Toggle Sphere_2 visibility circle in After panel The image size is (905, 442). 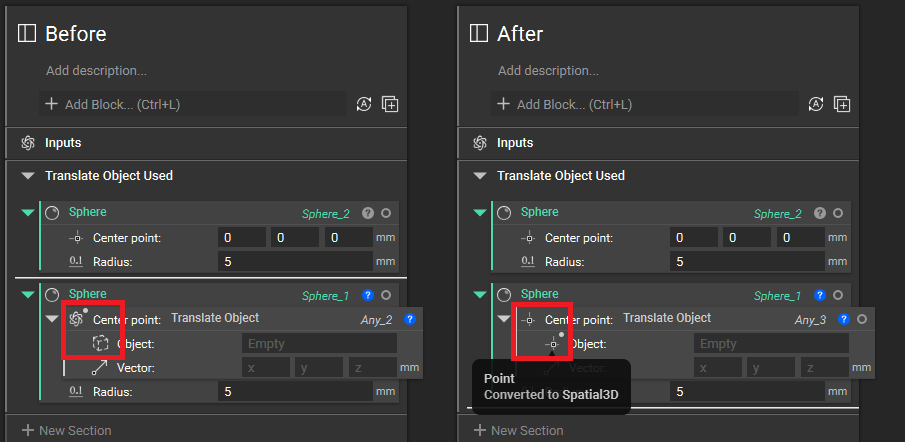[838, 213]
